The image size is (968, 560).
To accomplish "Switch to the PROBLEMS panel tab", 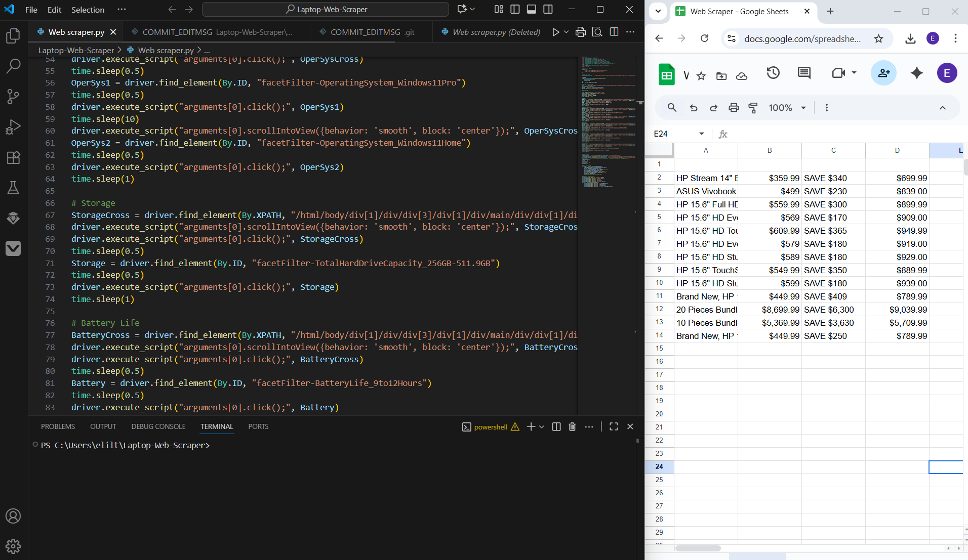I will pyautogui.click(x=58, y=426).
